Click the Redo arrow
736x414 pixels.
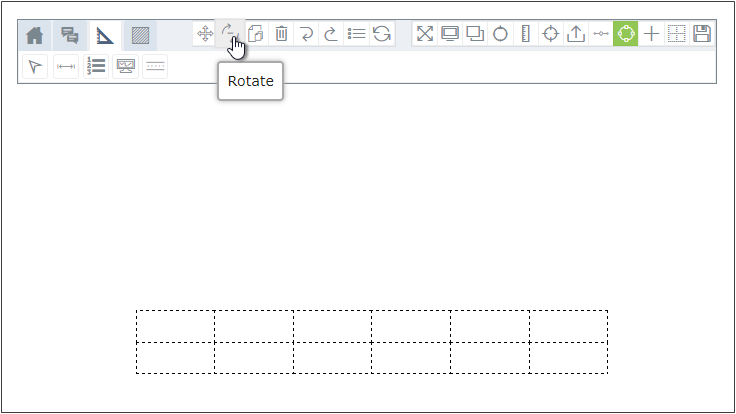tap(331, 34)
